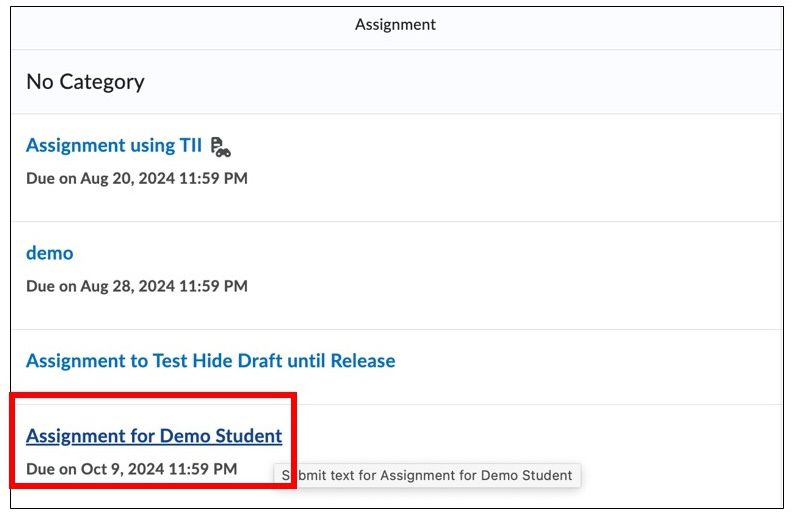Click the Assignment column header
The height and width of the screenshot is (516, 794).
[x=395, y=24]
